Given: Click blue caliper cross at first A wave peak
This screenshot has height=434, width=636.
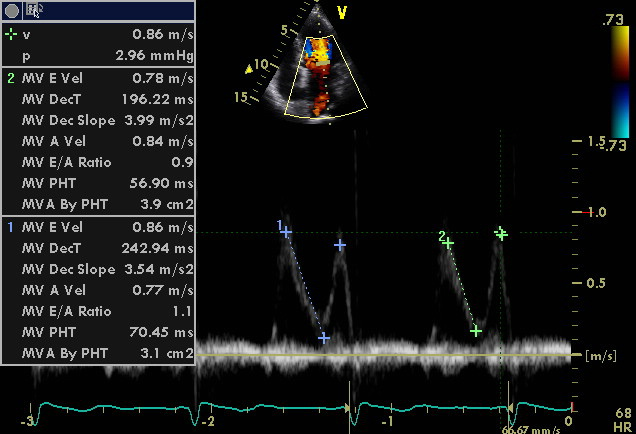Looking at the screenshot, I should pos(340,244).
